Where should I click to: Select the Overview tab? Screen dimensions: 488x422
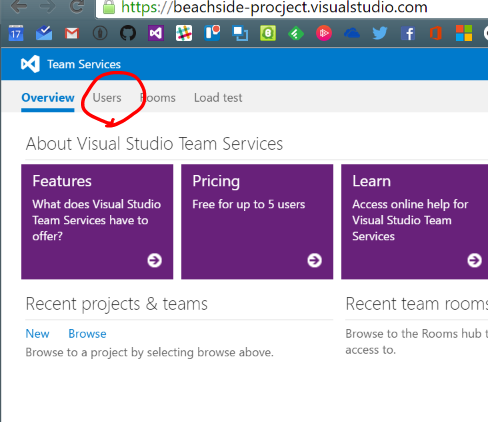click(48, 98)
